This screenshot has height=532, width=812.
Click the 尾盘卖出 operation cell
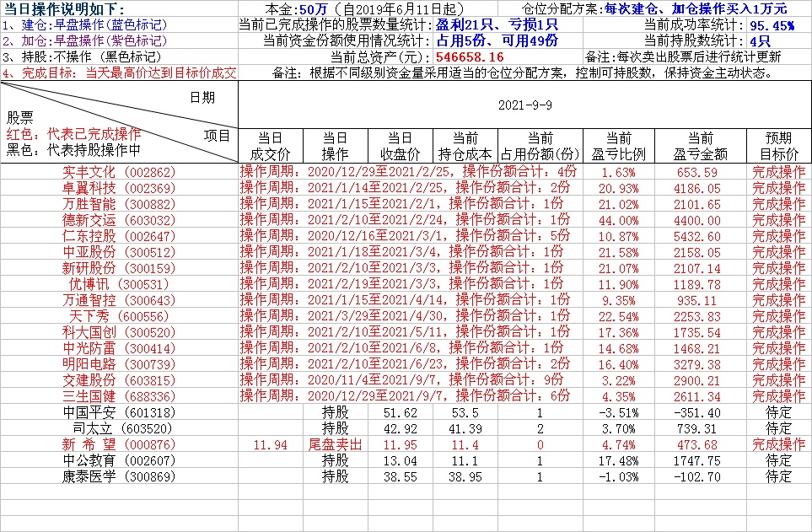(x=335, y=445)
